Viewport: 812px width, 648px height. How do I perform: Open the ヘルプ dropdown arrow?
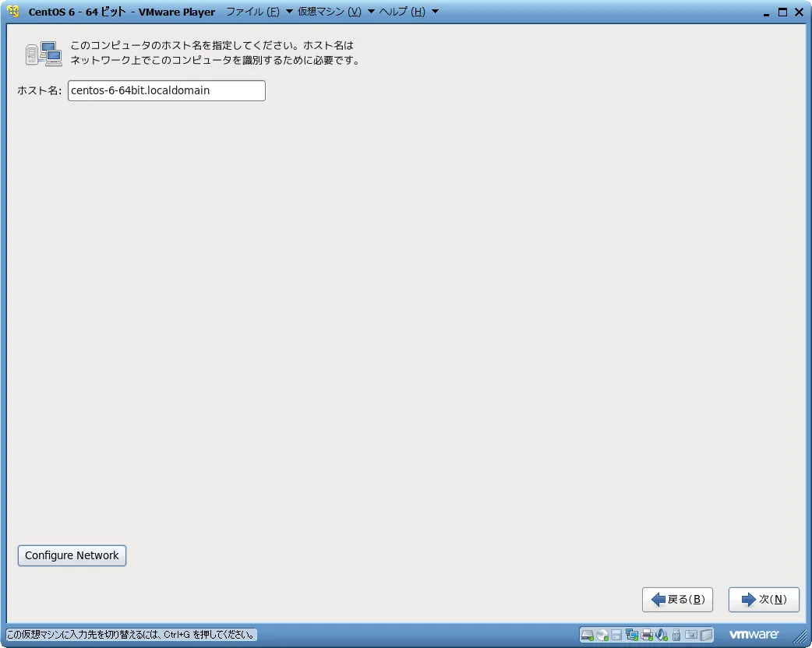(434, 12)
